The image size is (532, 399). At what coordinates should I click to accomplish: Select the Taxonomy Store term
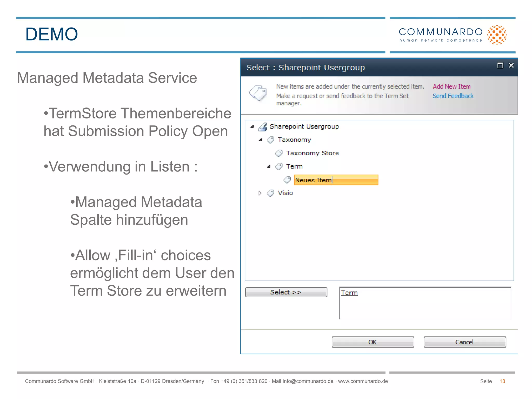coord(312,153)
